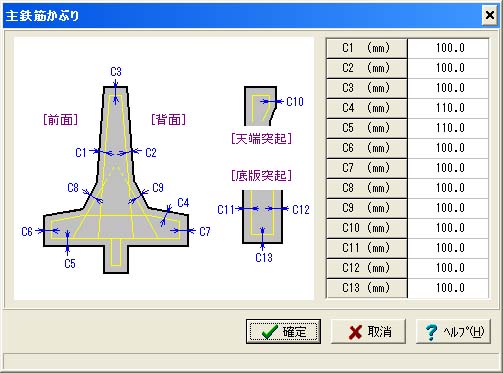Close the 主鉄筋かぶり dialog
Image resolution: width=503 pixels, height=373 pixels.
pos(490,15)
